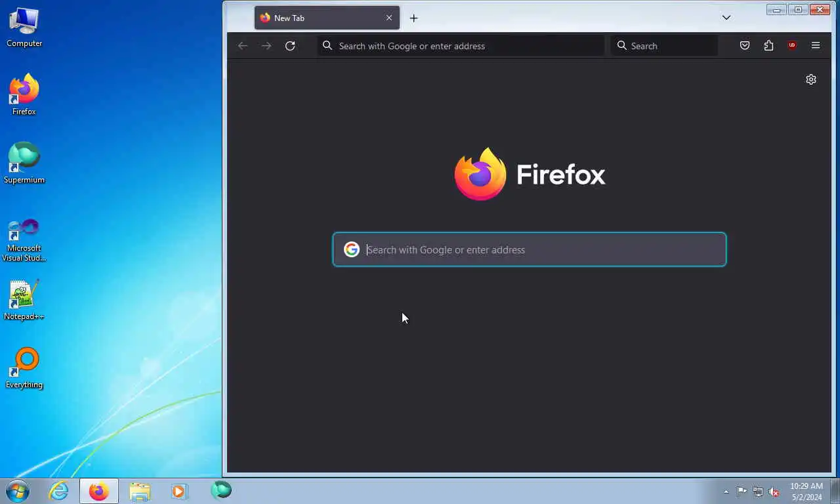
Task: Select the New Tab tab
Action: 327,18
